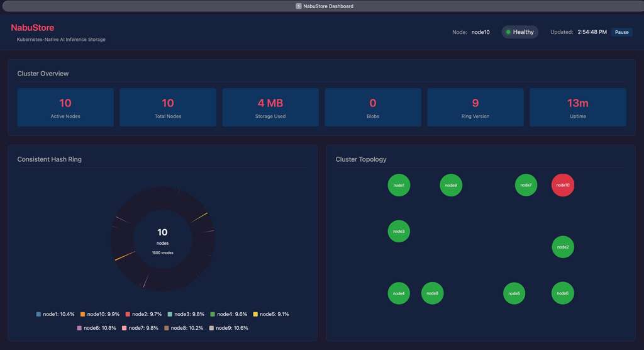Click the node2 legend color swatch
The width and height of the screenshot is (644, 350).
(128, 314)
